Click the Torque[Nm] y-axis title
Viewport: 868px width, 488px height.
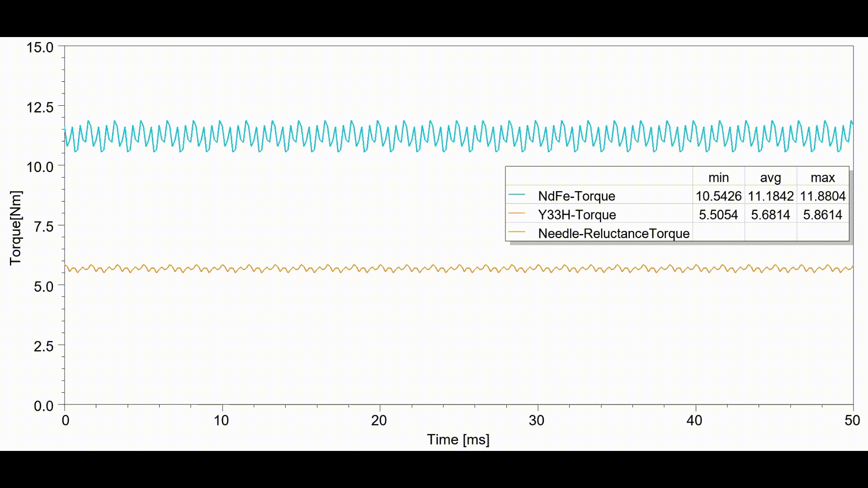(15, 228)
